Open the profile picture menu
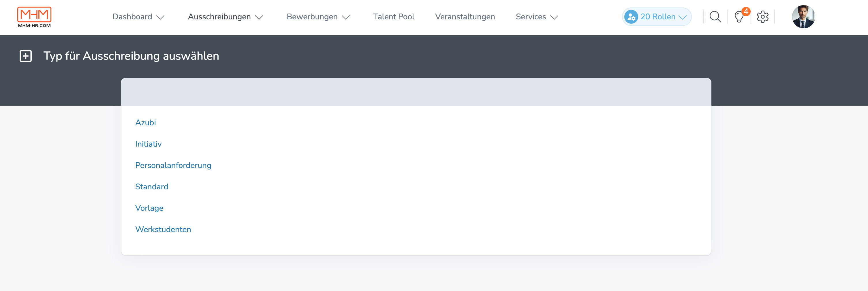 click(804, 16)
